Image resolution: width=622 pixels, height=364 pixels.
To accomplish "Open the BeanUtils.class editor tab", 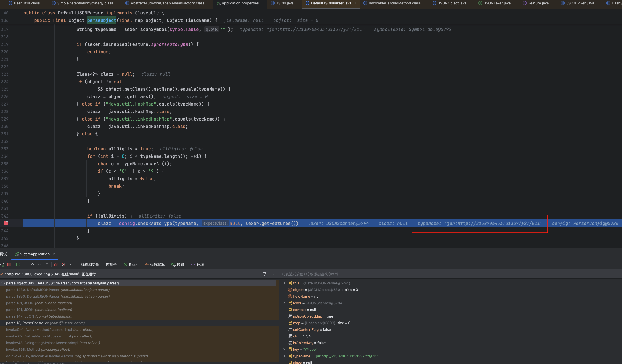I will point(24,3).
